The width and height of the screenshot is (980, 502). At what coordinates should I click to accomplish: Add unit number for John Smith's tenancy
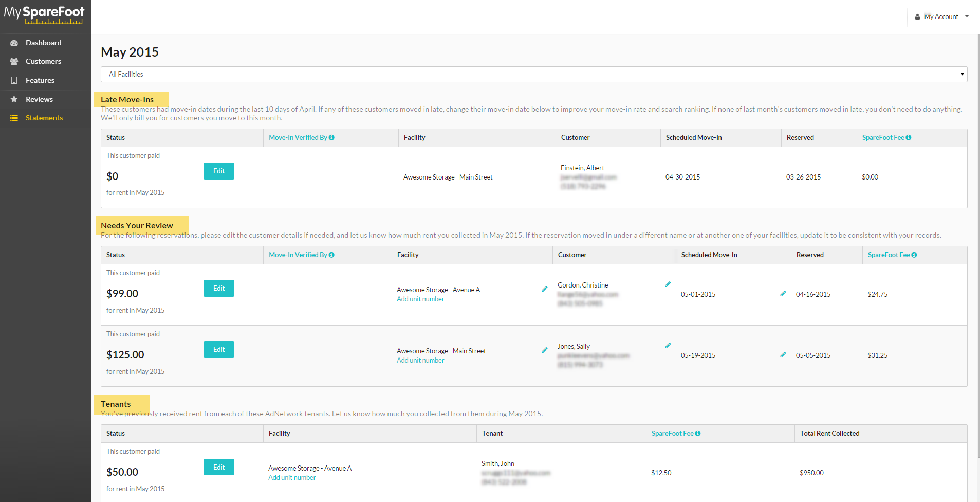pyautogui.click(x=292, y=478)
